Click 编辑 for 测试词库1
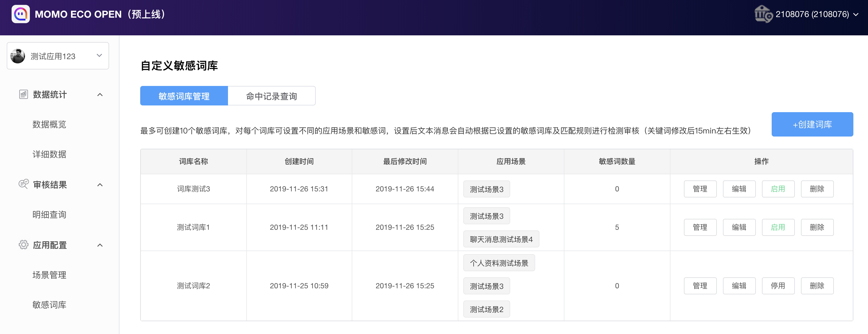868x334 pixels. point(739,228)
